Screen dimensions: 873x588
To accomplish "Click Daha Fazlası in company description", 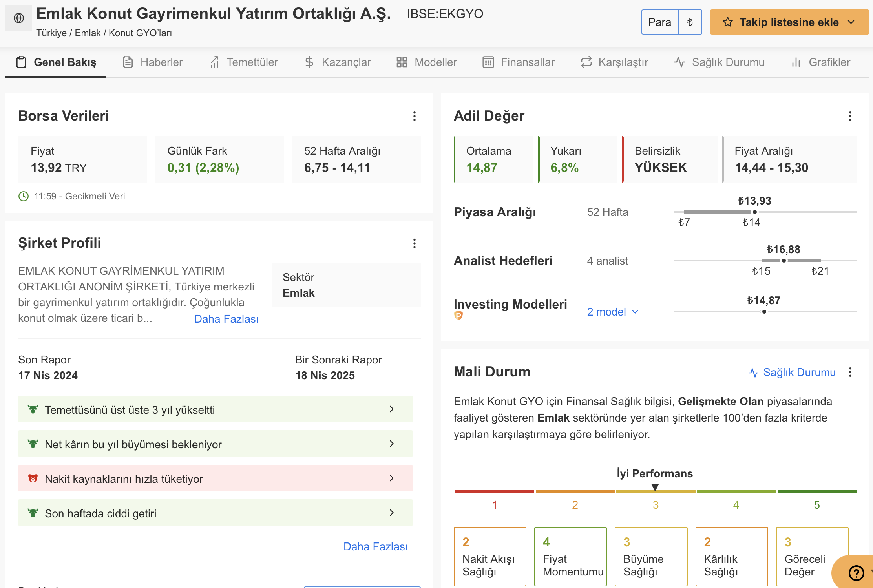I will click(x=226, y=319).
